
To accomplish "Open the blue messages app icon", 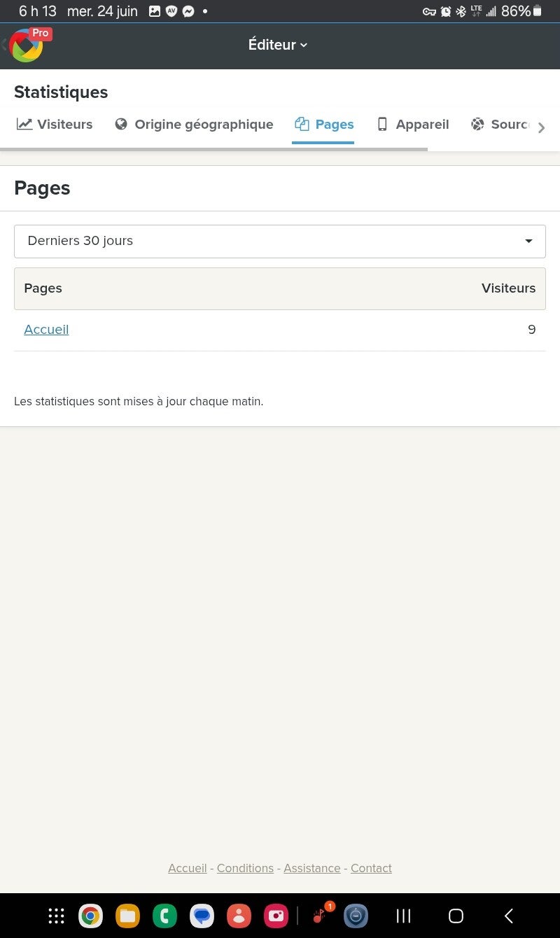I will 202,916.
